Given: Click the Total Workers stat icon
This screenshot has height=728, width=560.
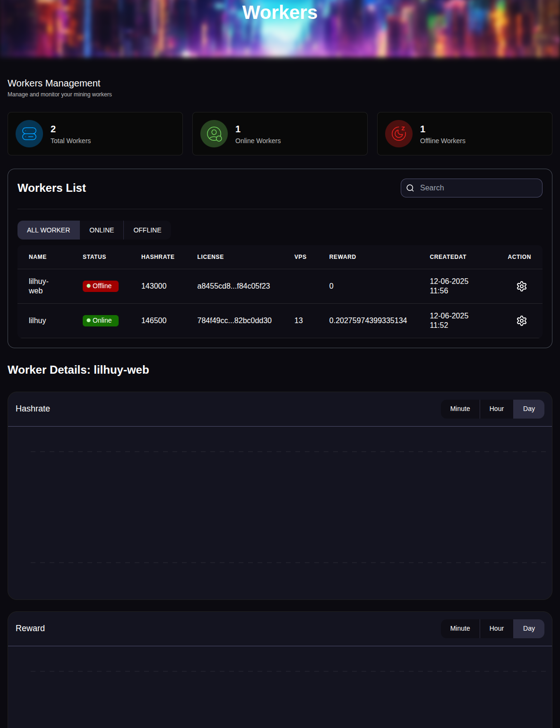Looking at the screenshot, I should point(29,134).
